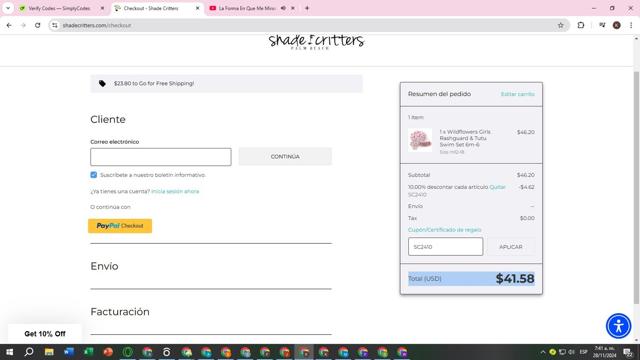View site information icon in address bar
The image size is (640, 360).
coord(55,25)
